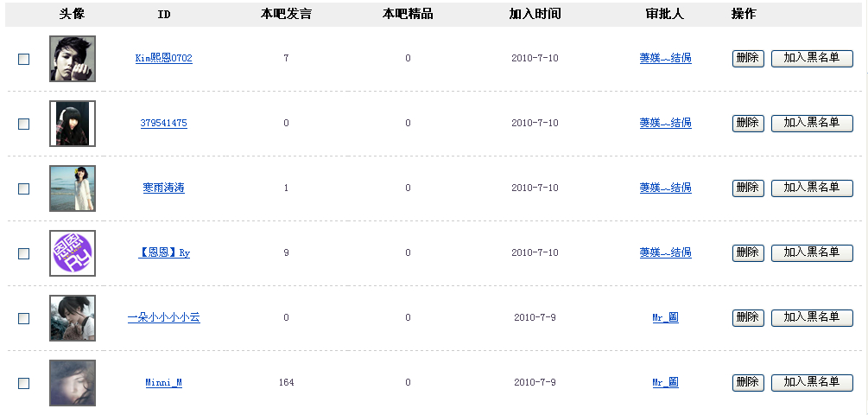Check the box for Minni_M row

coord(24,384)
